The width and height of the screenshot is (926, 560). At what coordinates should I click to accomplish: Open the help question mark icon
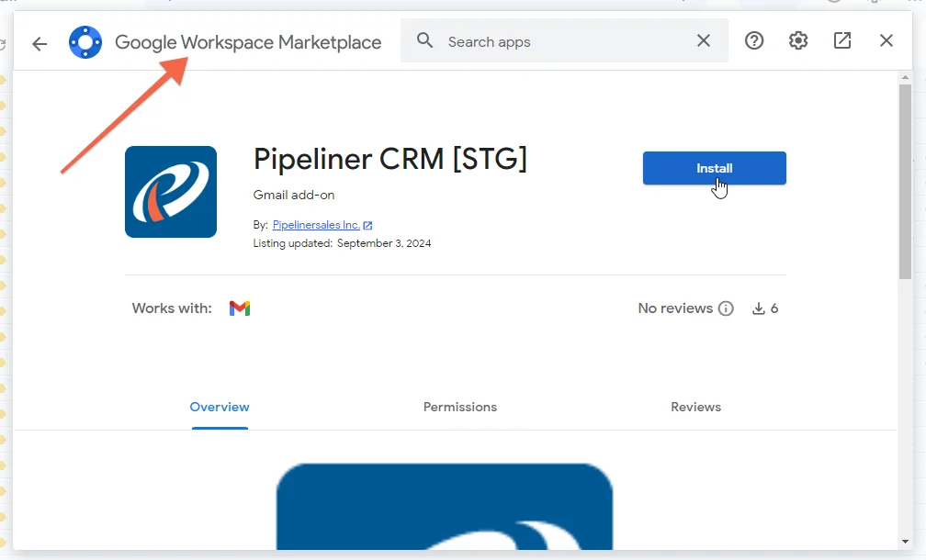[x=754, y=40]
